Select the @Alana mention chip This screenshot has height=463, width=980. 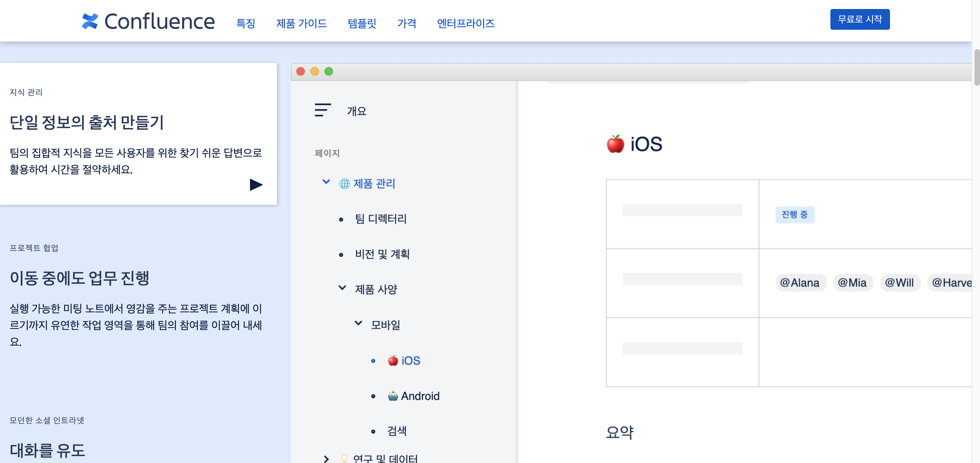tap(800, 282)
